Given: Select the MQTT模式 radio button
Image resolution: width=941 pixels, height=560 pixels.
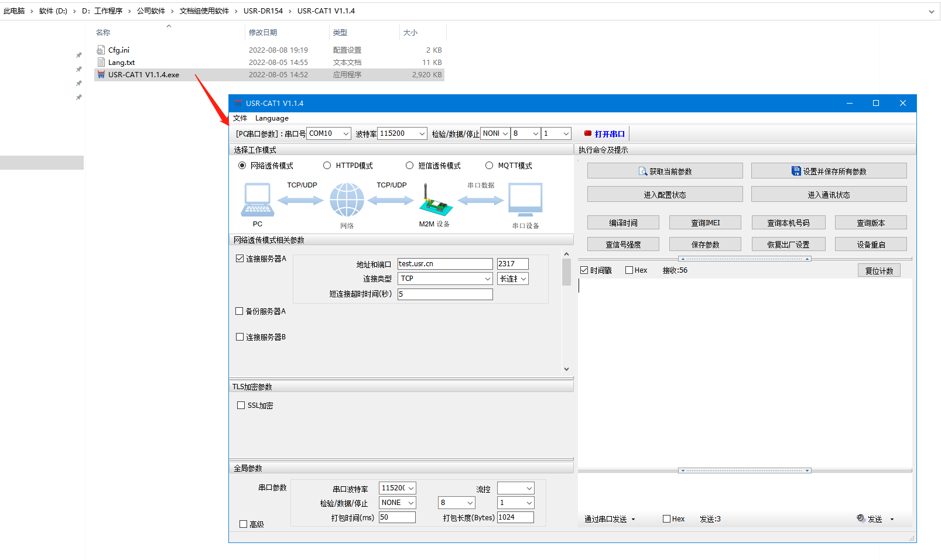Looking at the screenshot, I should pyautogui.click(x=489, y=166).
